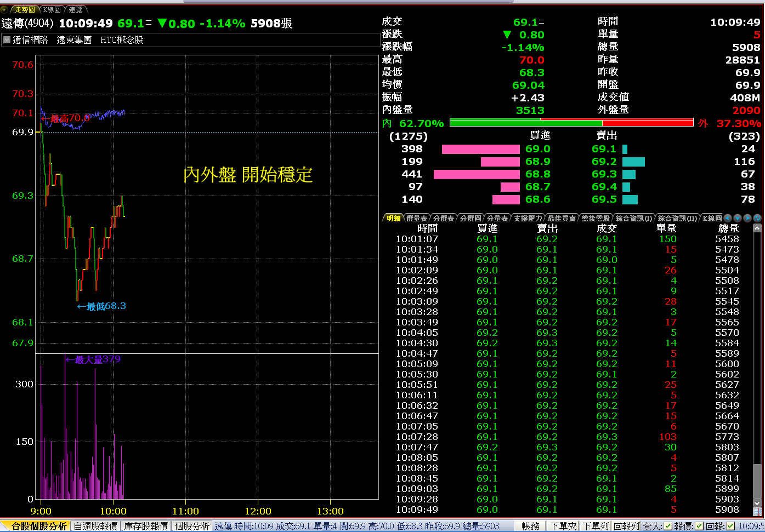This screenshot has width=765, height=532.
Task: Click the 時間 column header
Action: (x=427, y=228)
